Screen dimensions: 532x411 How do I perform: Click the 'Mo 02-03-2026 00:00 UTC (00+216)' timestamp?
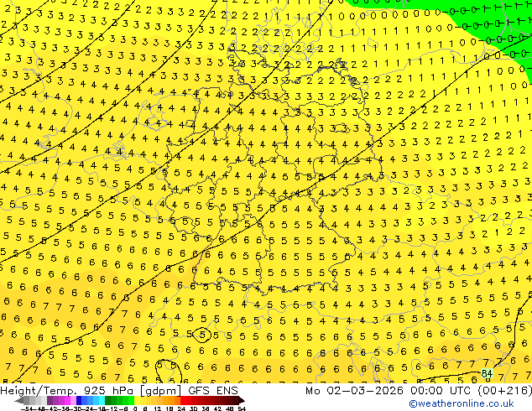[x=419, y=391]
